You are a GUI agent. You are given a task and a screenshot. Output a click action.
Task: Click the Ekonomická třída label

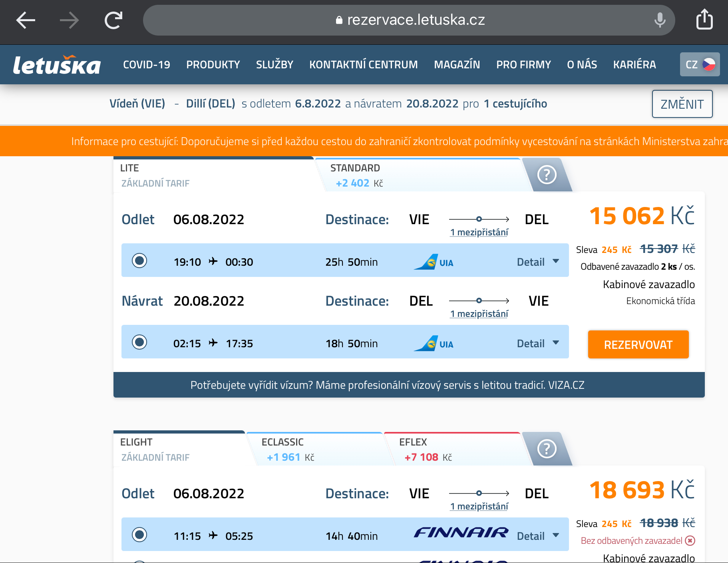coord(660,301)
